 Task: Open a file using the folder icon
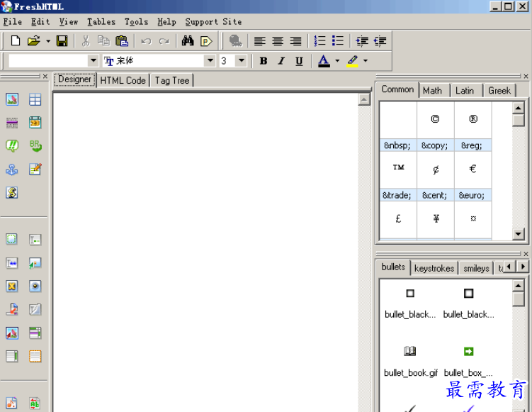coord(33,40)
